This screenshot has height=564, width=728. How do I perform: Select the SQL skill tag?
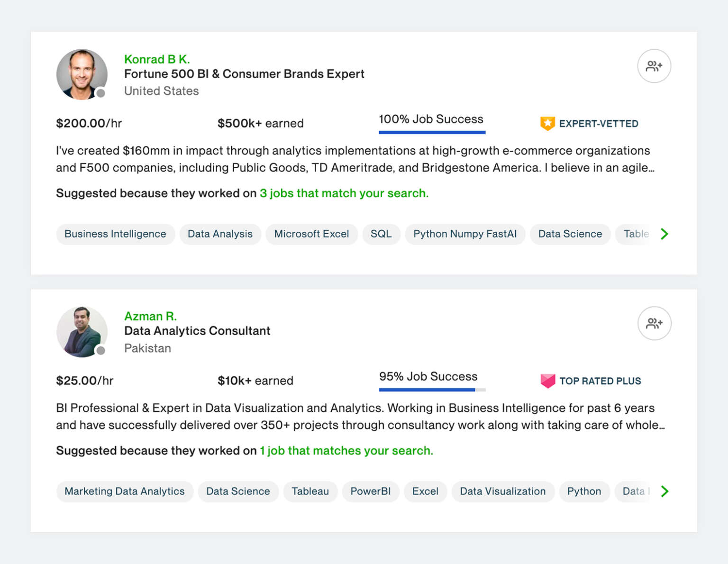pyautogui.click(x=381, y=234)
